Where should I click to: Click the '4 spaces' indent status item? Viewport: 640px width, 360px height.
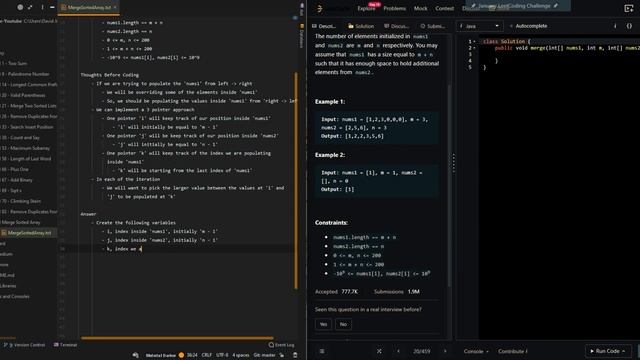point(241,355)
